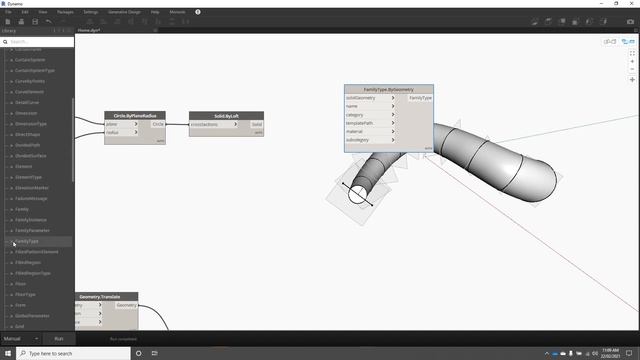640x360 pixels.
Task: Activate the pan mode cross icon
Action: 632,80
